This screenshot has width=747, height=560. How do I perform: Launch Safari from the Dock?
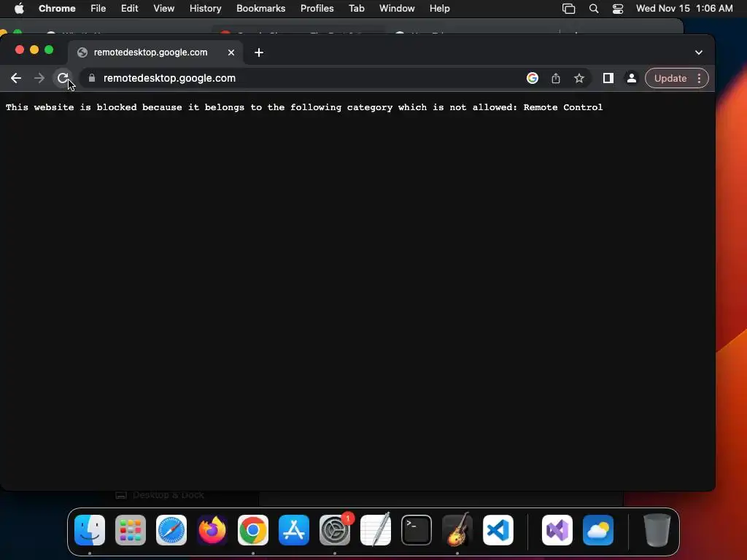point(171,530)
